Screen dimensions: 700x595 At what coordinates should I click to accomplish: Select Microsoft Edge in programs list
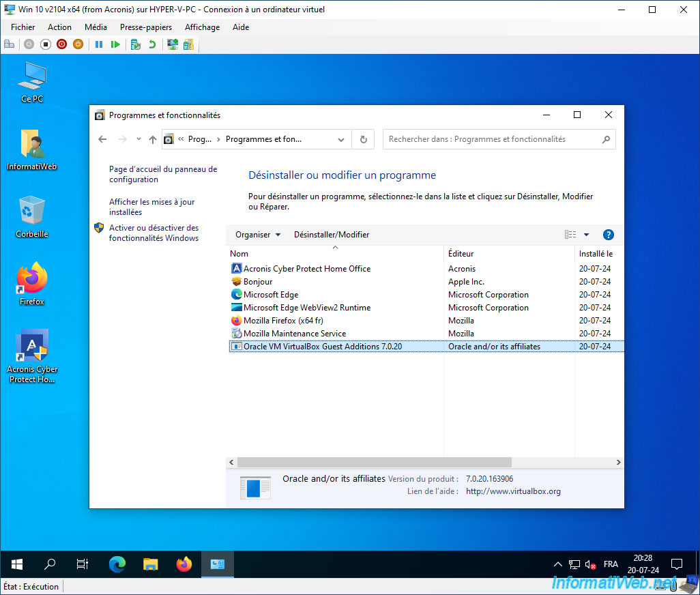426,295
